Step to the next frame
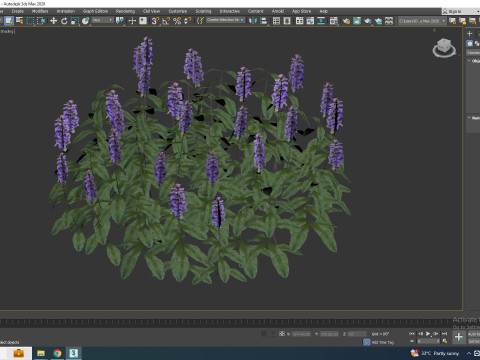The height and width of the screenshot is (360, 480). (436, 333)
